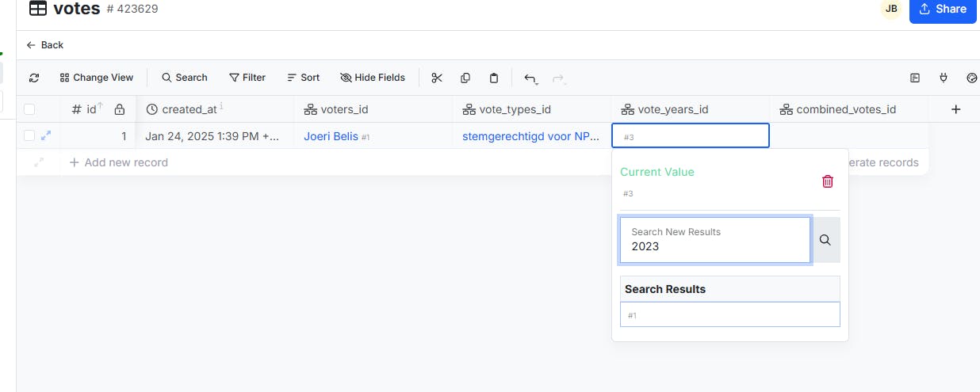Open Search in the toolbar
This screenshot has height=392, width=980.
(x=184, y=78)
